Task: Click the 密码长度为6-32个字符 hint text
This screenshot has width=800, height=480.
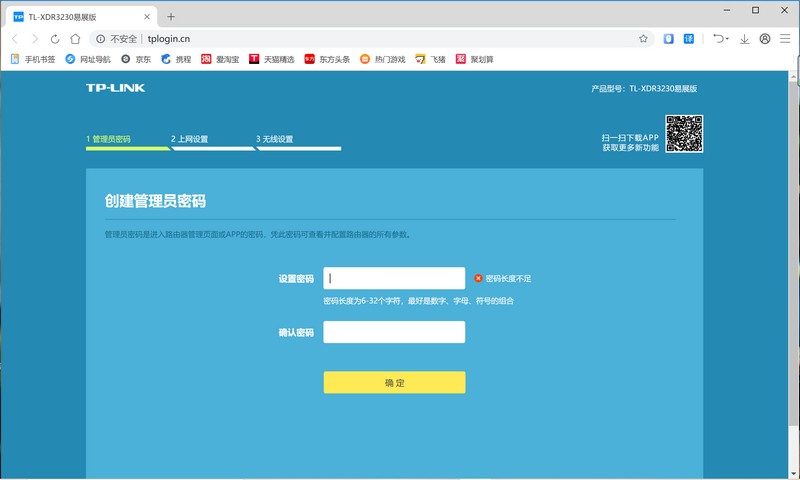Action: tap(418, 301)
